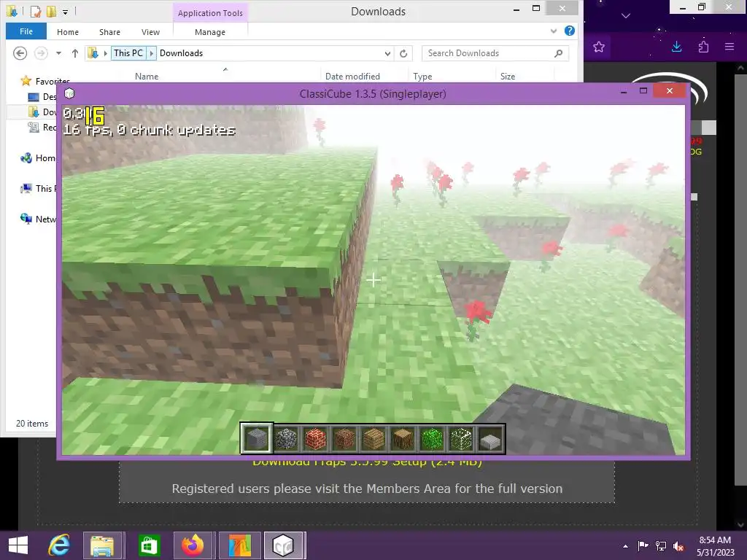Switch to Firefox in the taskbar

pyautogui.click(x=193, y=545)
